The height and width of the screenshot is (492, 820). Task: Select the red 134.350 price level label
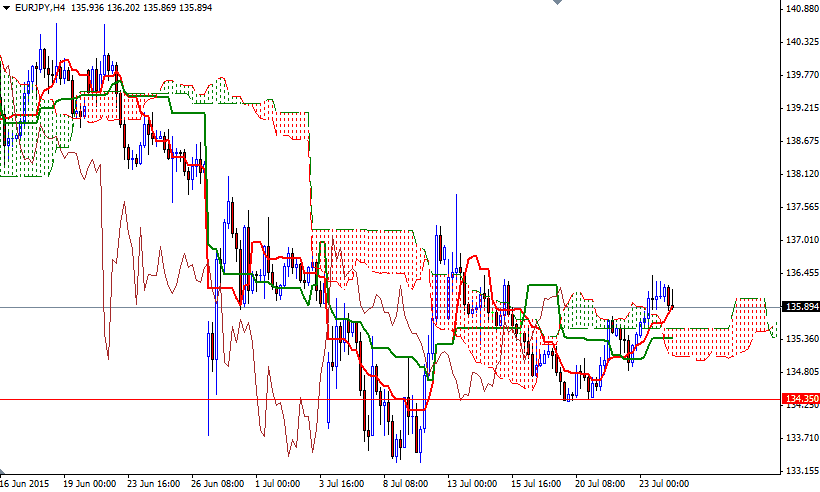click(800, 399)
